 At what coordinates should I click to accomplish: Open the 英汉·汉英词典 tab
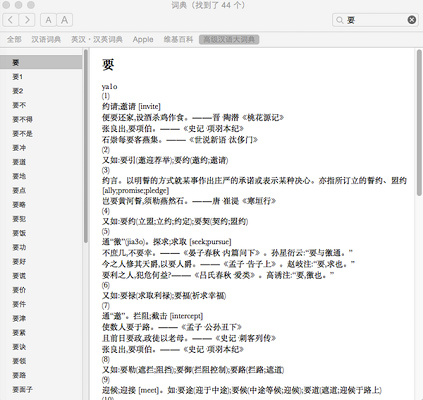[x=97, y=39]
